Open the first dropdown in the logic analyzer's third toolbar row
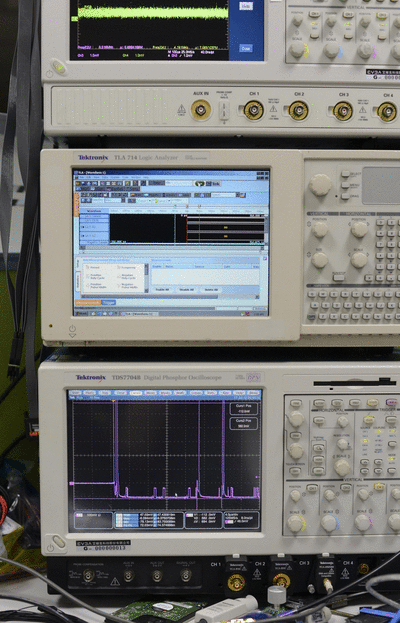400x623 pixels. (114, 200)
